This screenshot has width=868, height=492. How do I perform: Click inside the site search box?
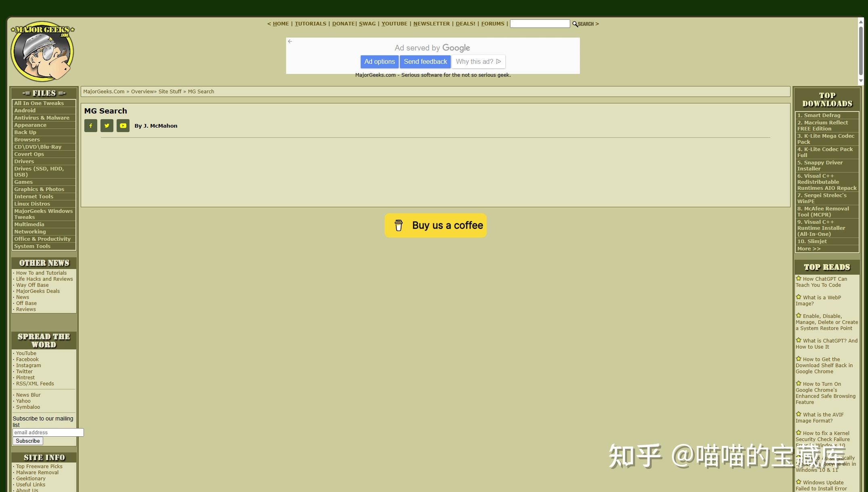click(x=540, y=23)
